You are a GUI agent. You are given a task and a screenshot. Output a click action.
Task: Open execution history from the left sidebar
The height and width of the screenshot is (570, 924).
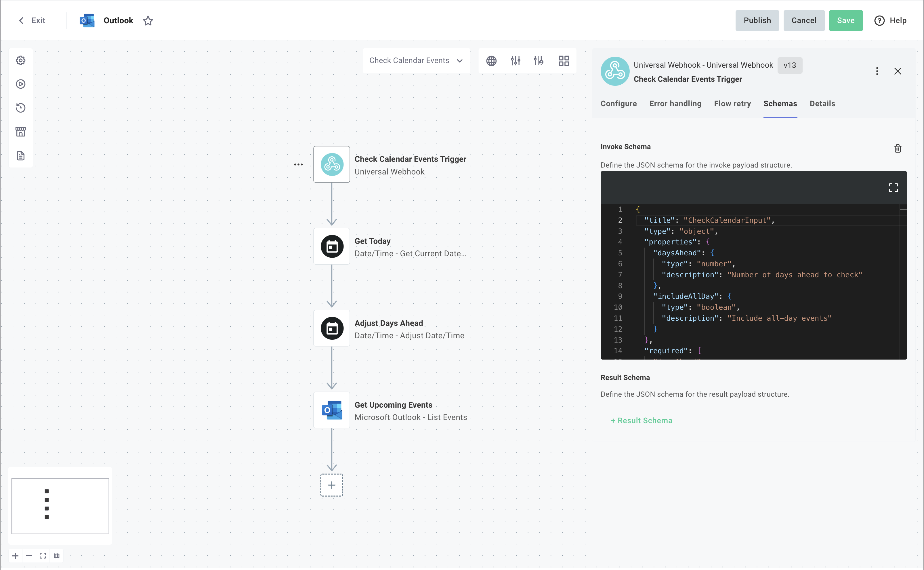[21, 108]
